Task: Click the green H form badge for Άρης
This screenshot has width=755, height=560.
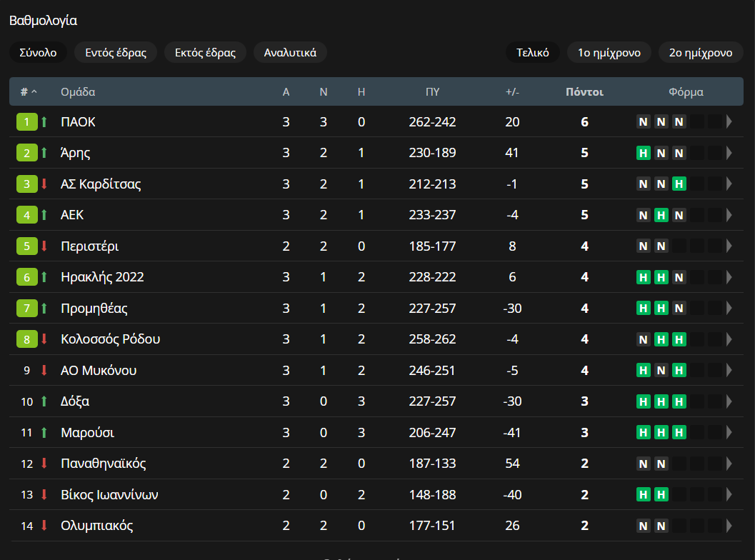Action: click(x=644, y=153)
